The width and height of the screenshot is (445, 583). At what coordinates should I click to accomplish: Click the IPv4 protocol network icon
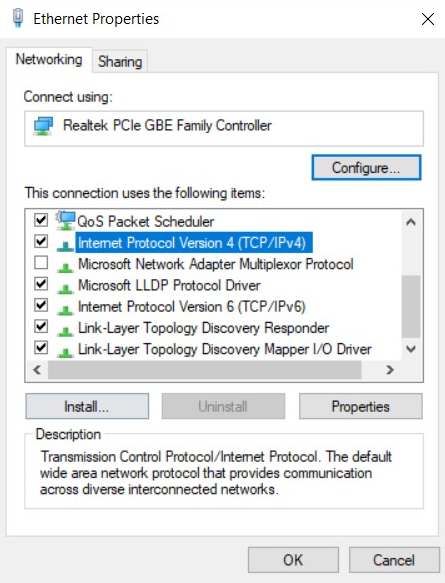(65, 246)
